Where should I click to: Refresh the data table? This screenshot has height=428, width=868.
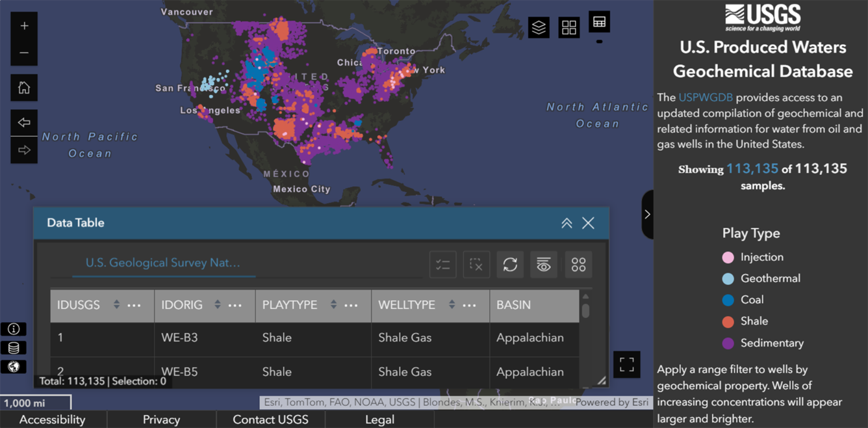pyautogui.click(x=510, y=265)
